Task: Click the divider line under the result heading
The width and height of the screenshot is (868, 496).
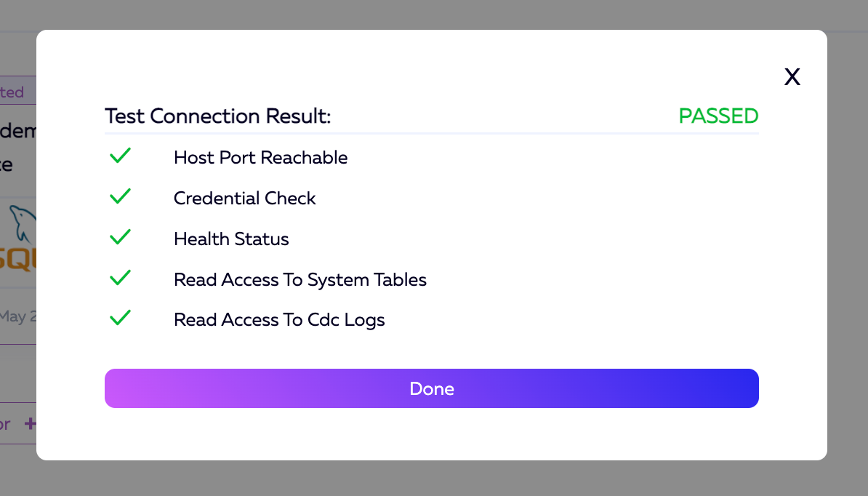Action: point(431,134)
